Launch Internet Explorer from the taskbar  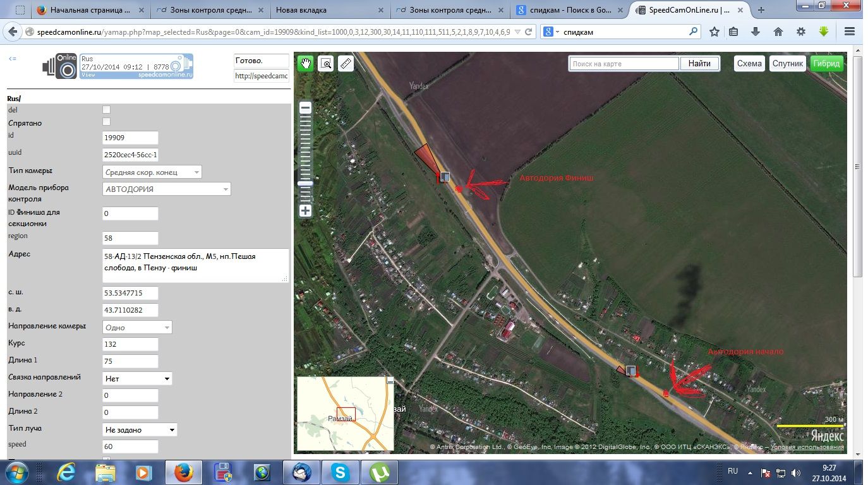point(66,472)
